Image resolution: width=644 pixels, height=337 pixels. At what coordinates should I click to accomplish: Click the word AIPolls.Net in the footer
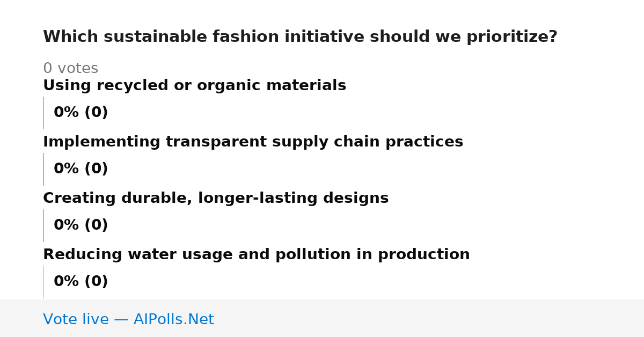[173, 319]
